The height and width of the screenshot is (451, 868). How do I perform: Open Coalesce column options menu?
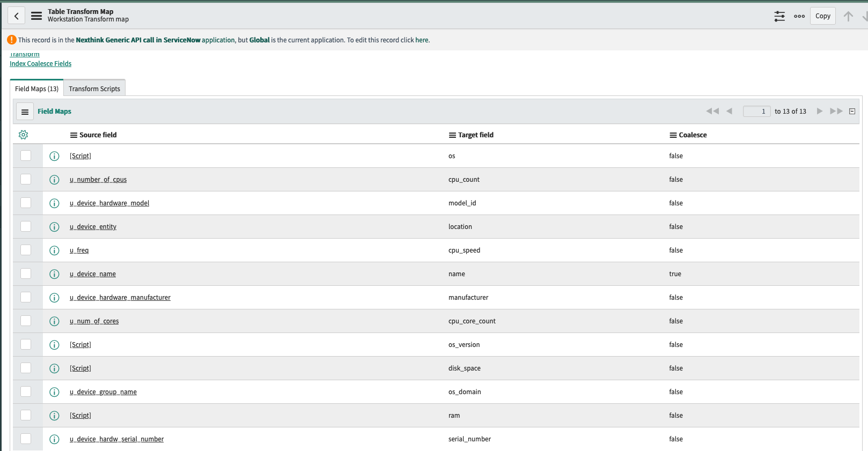(x=673, y=135)
